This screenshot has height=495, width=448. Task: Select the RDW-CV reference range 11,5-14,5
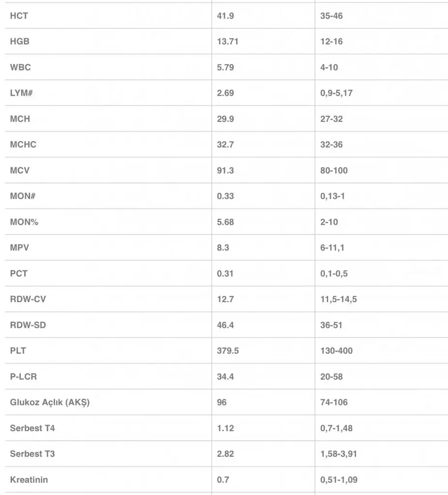[338, 299]
